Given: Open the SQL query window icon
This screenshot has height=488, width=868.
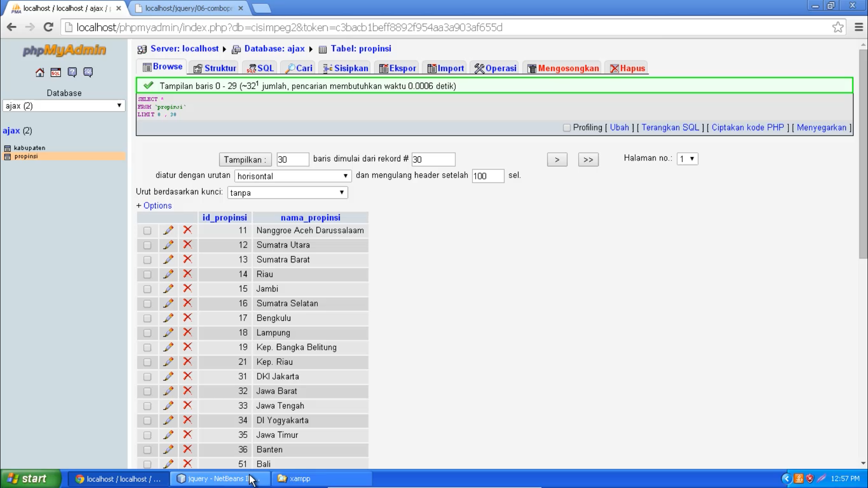Looking at the screenshot, I should pyautogui.click(x=56, y=72).
